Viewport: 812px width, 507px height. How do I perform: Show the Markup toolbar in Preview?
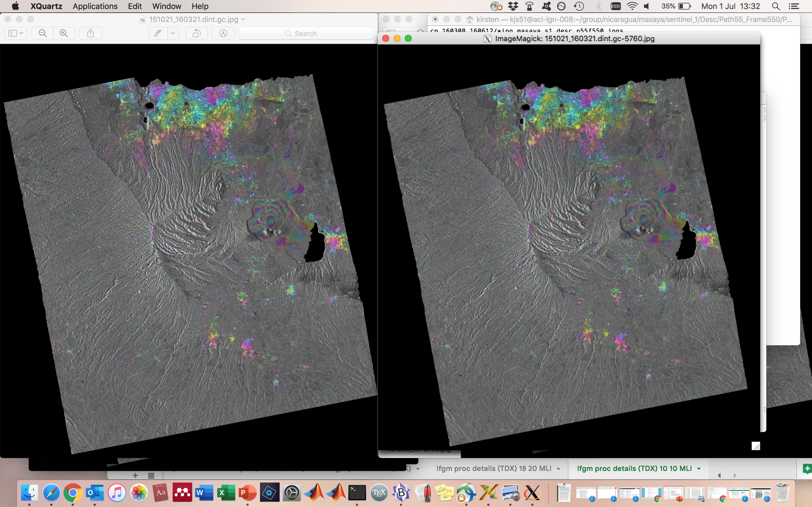pyautogui.click(x=223, y=33)
